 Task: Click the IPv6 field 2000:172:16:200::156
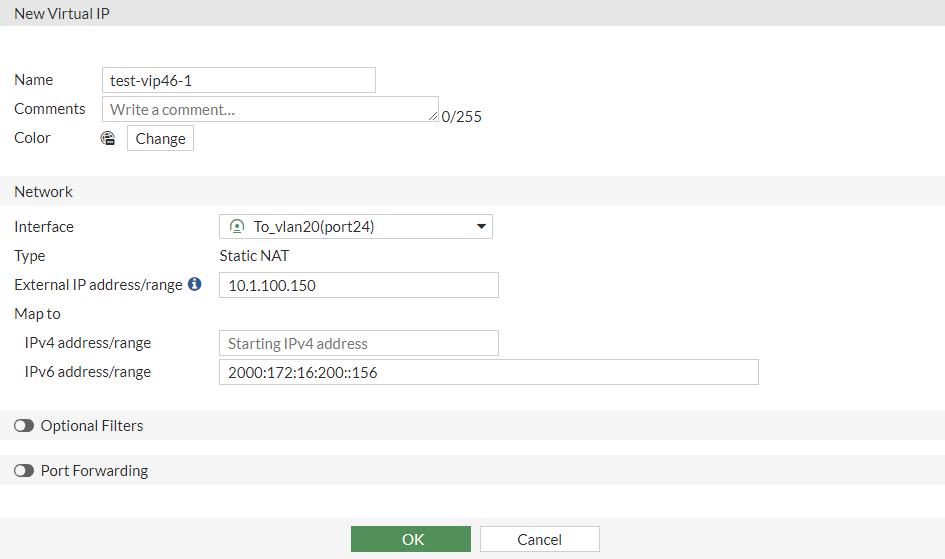tap(489, 372)
